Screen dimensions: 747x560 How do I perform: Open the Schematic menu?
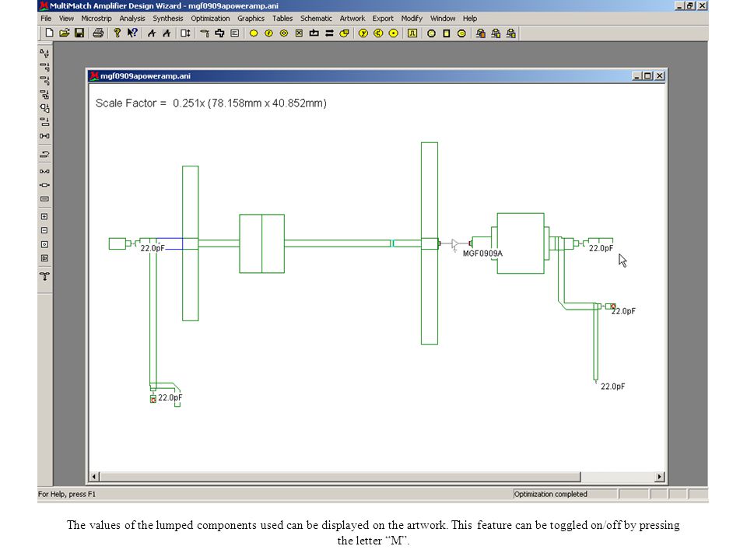[316, 18]
